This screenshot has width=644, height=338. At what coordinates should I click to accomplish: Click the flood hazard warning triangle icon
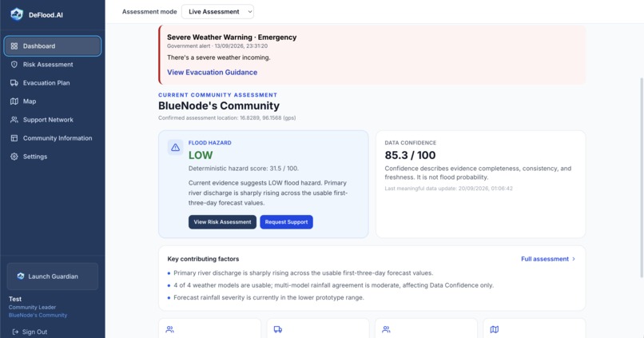[175, 148]
